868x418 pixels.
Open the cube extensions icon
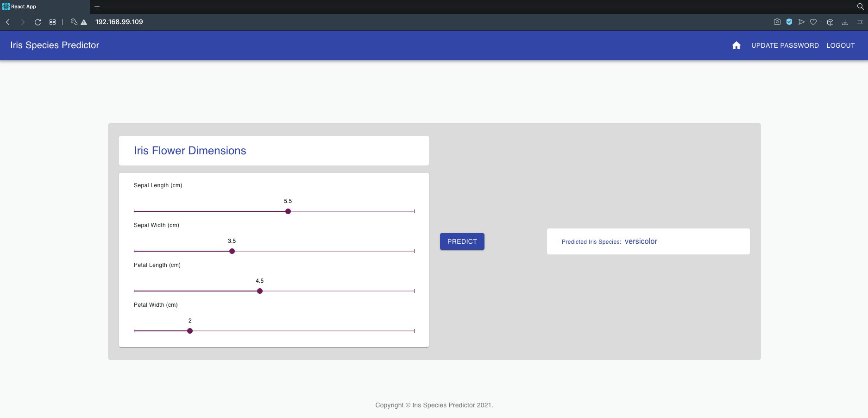(830, 22)
